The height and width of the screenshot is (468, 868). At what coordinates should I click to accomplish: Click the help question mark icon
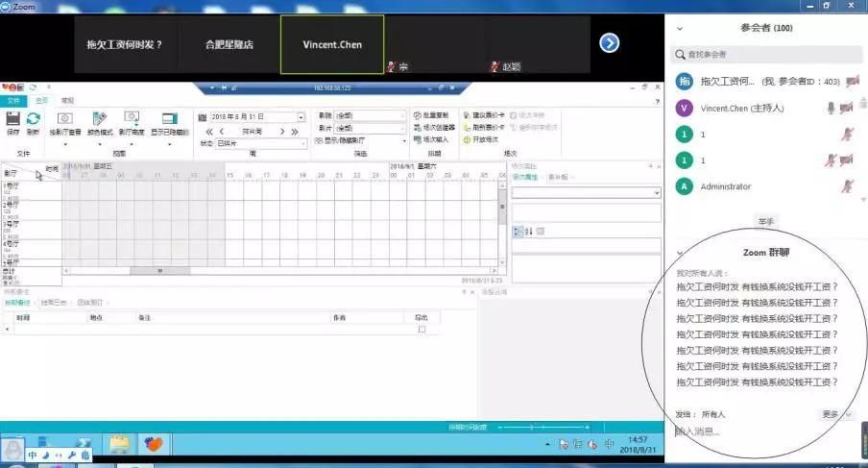tap(657, 101)
